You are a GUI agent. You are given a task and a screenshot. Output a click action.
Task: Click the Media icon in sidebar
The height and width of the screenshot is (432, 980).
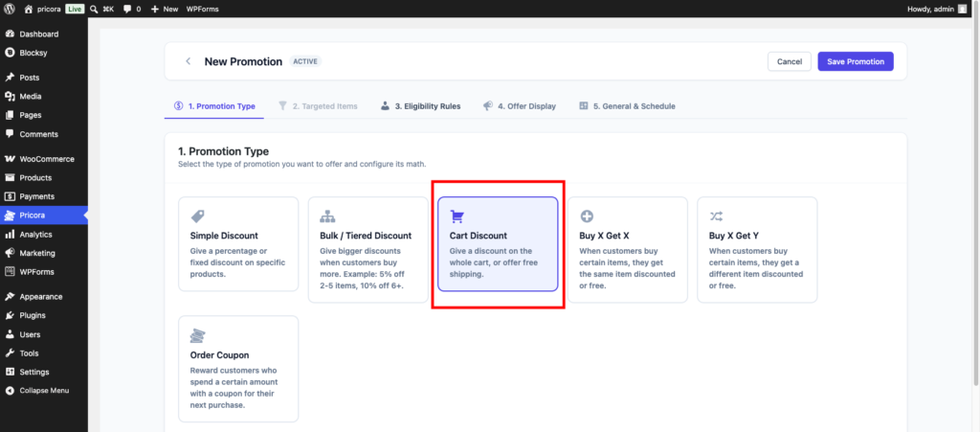(x=10, y=97)
